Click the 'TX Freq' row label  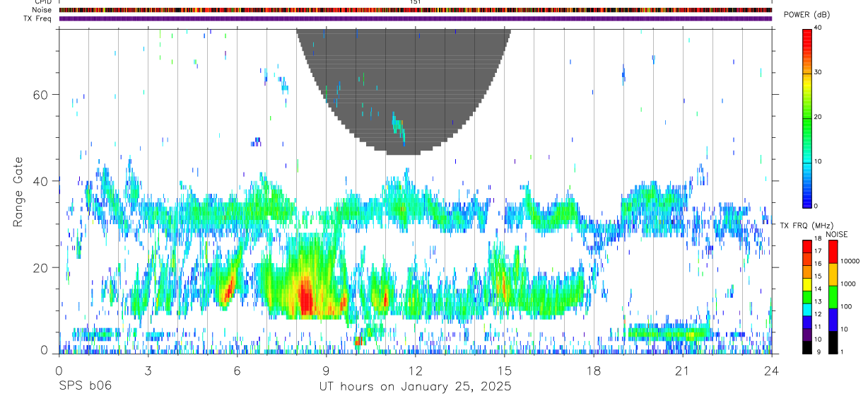coord(38,18)
